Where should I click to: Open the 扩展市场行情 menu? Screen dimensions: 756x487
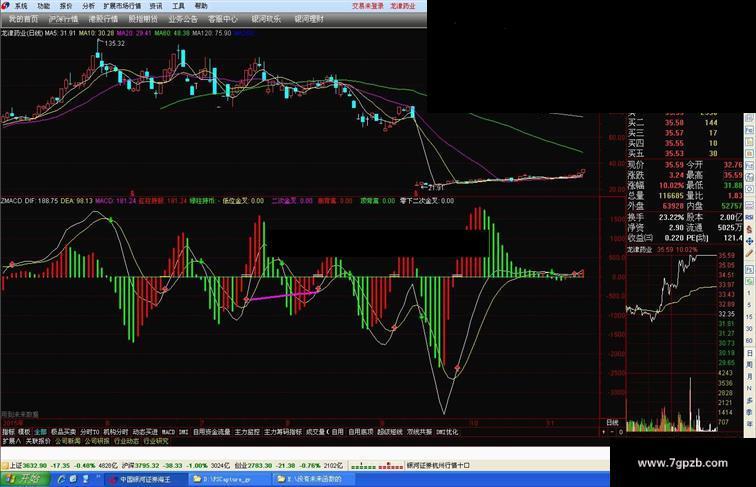122,6
